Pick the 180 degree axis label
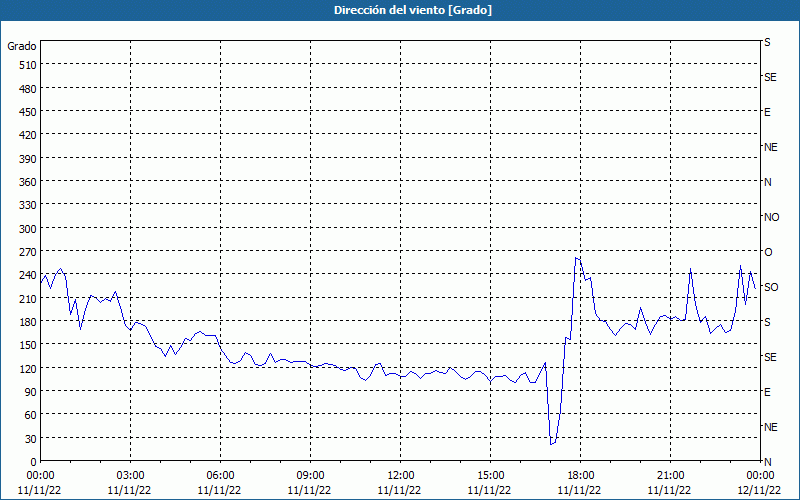This screenshot has width=800, height=500. tap(28, 322)
